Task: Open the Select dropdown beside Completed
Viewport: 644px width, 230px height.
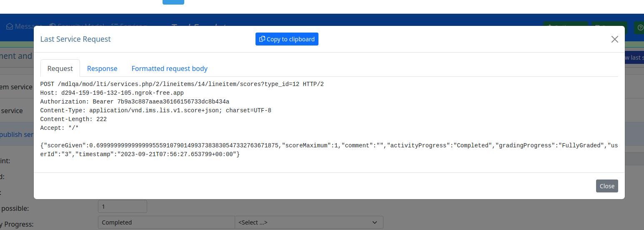Action: point(309,222)
